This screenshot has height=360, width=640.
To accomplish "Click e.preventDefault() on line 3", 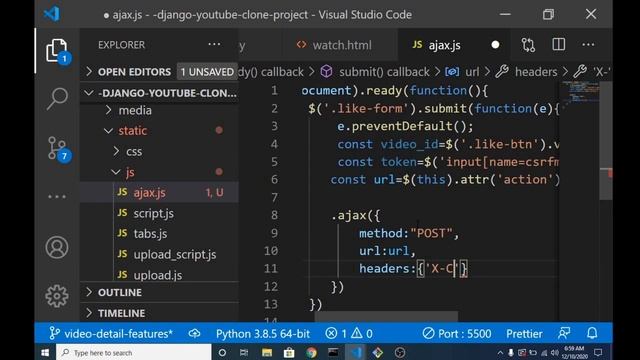I will (405, 126).
